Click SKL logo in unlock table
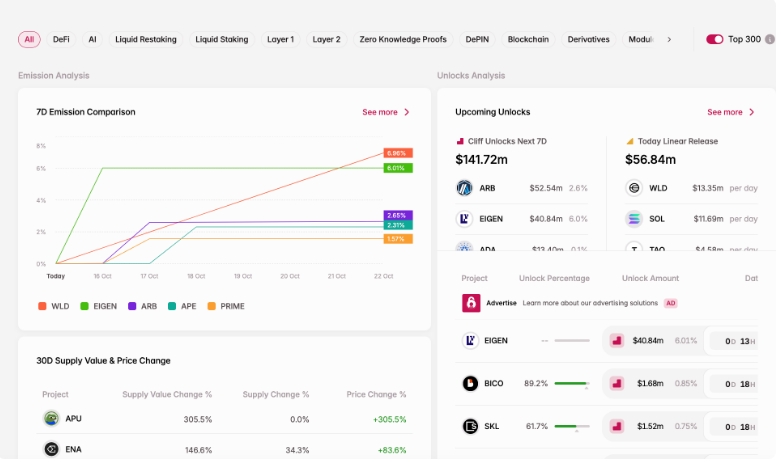 click(470, 426)
